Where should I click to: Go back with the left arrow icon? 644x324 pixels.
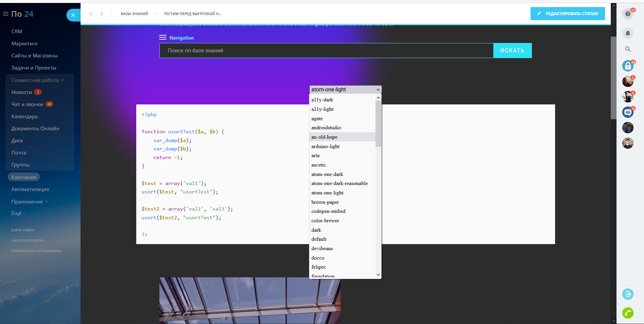coord(91,14)
